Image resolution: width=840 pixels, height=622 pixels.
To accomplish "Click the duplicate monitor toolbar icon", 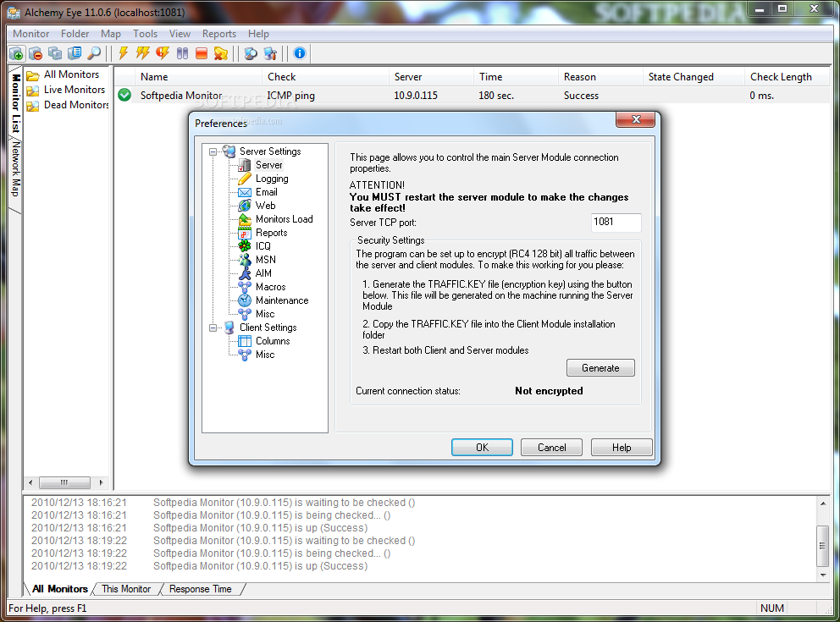I will point(55,53).
